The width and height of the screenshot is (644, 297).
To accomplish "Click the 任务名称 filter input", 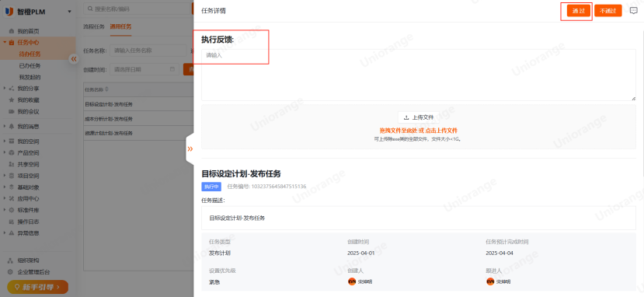I will (148, 51).
